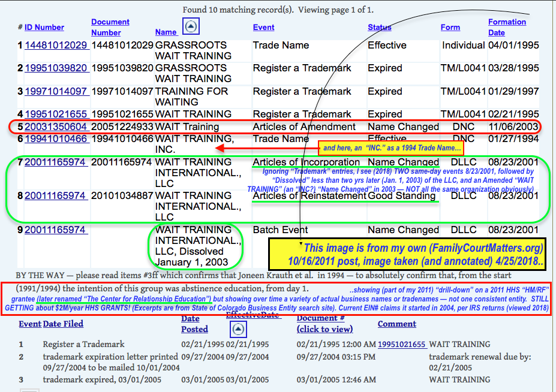Screen dimensions: 556x392
Task: View document 19951021655 in the trademark history row
Action: [x=402, y=345]
